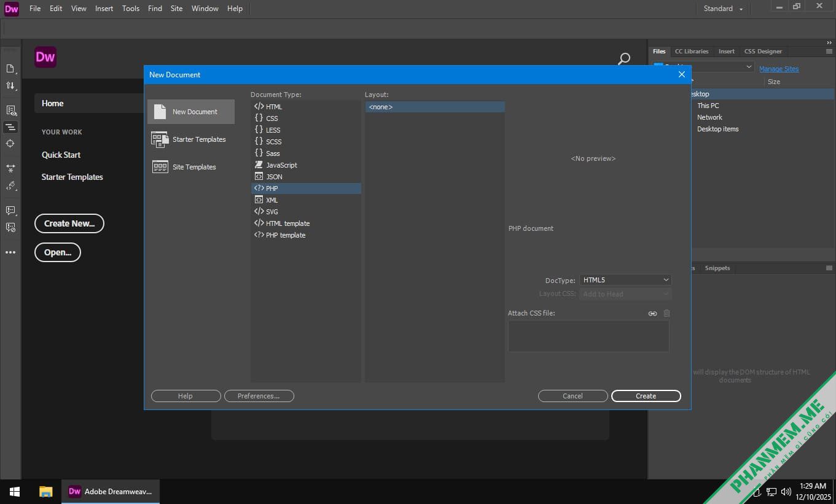Screen dimensions: 836x504
Task: Select This PC in Files panel
Action: click(x=708, y=106)
